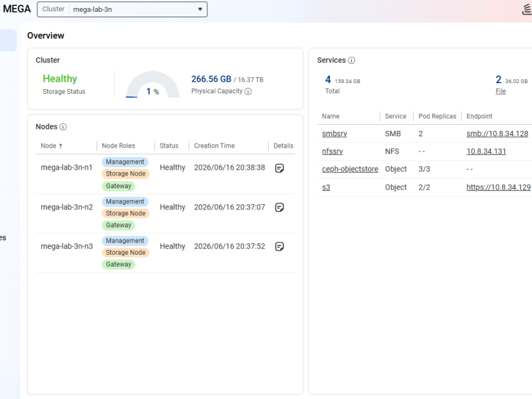532x399 pixels.
Task: Filter services by the File link
Action: [x=501, y=91]
